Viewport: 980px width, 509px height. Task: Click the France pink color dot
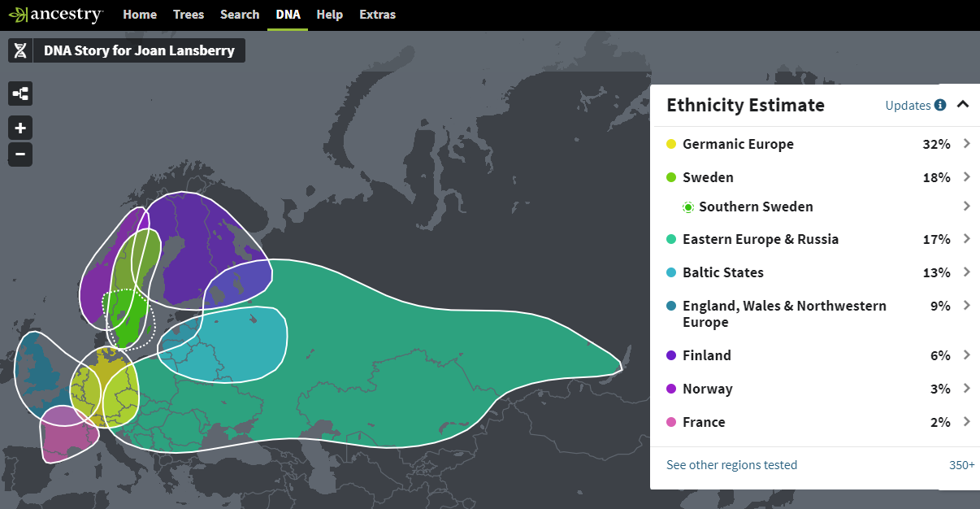click(671, 422)
